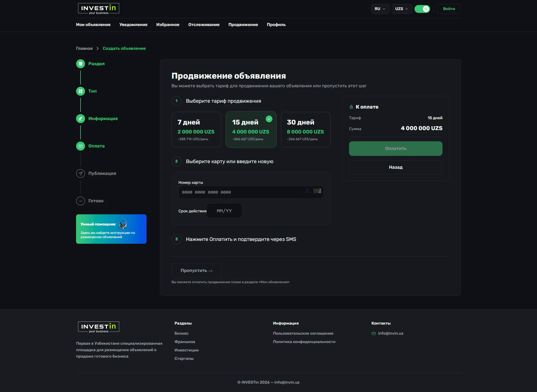The width and height of the screenshot is (537, 392).
Task: Click the Оплата step label
Action: [96, 146]
